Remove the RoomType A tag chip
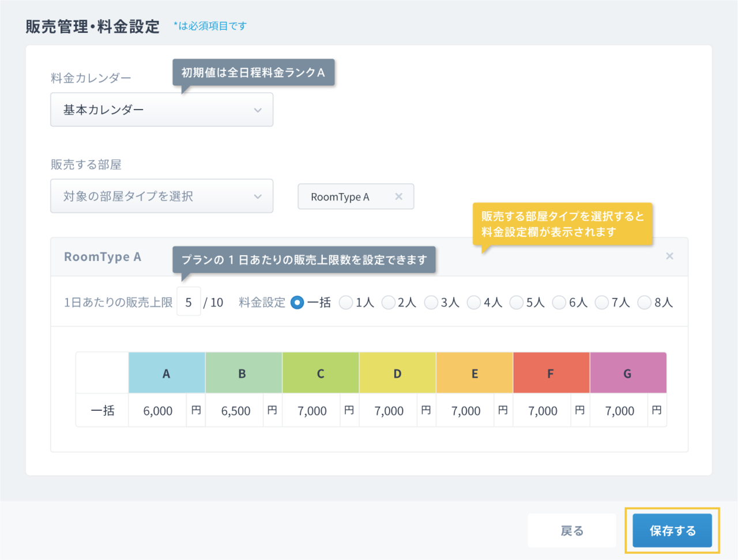The height and width of the screenshot is (560, 738). click(x=398, y=196)
